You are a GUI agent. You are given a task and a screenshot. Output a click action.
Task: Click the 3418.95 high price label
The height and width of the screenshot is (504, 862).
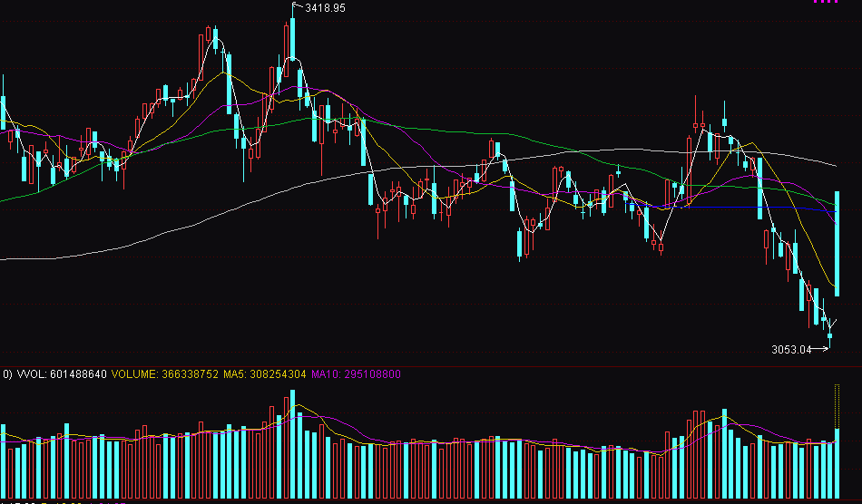coord(325,7)
